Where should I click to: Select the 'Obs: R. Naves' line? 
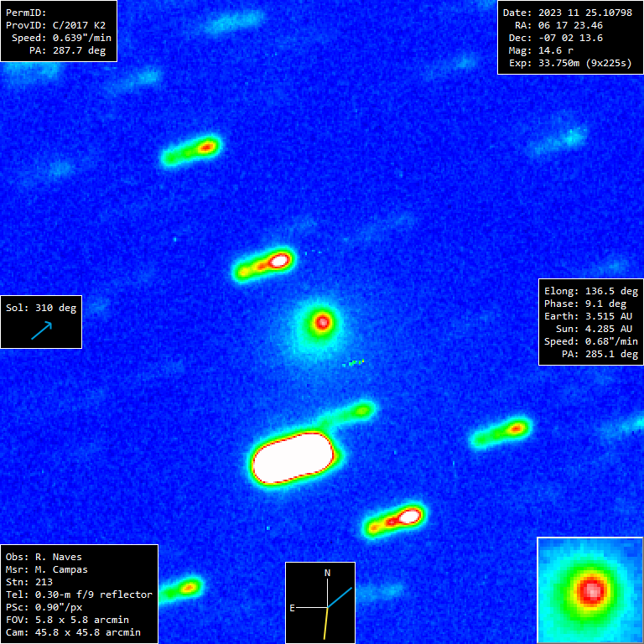click(44, 557)
